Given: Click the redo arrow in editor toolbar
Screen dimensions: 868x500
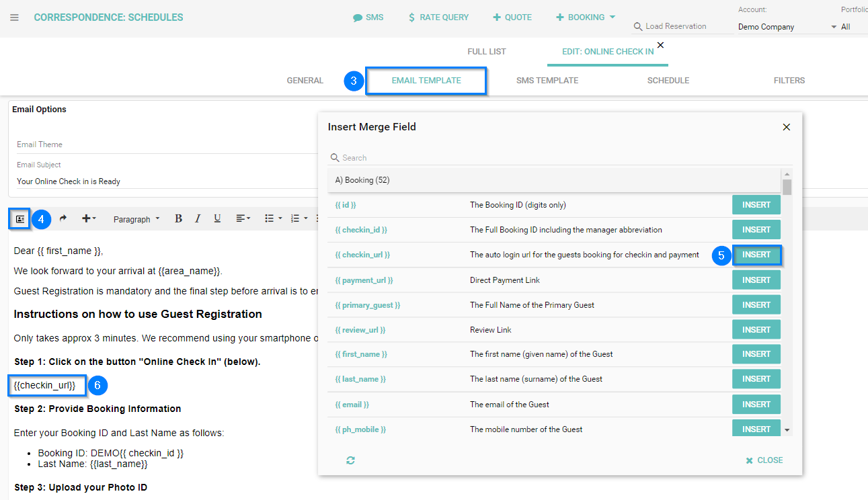Looking at the screenshot, I should (x=63, y=218).
